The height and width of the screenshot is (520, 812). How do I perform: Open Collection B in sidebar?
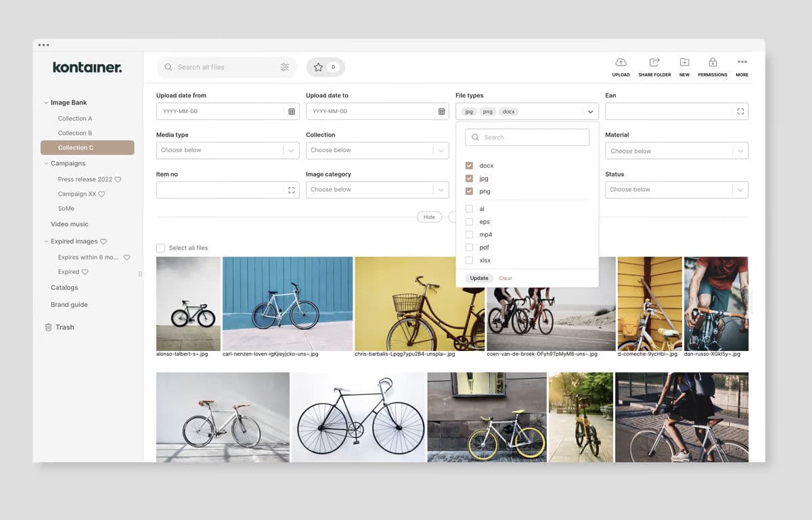click(x=75, y=133)
